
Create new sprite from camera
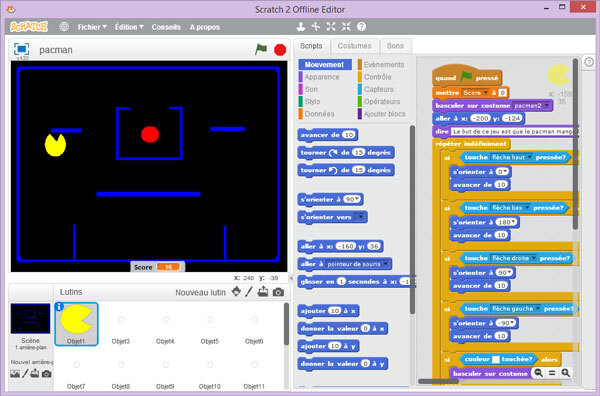pyautogui.click(x=278, y=292)
